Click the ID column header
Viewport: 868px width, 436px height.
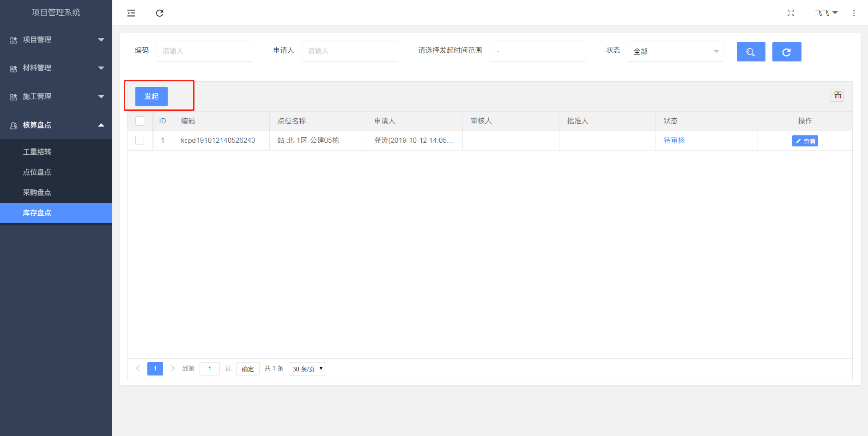(163, 121)
